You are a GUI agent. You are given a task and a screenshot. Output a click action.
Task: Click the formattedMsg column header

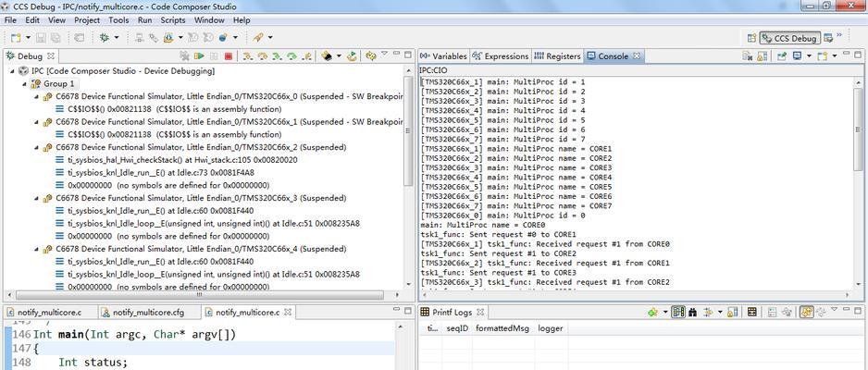tap(502, 328)
